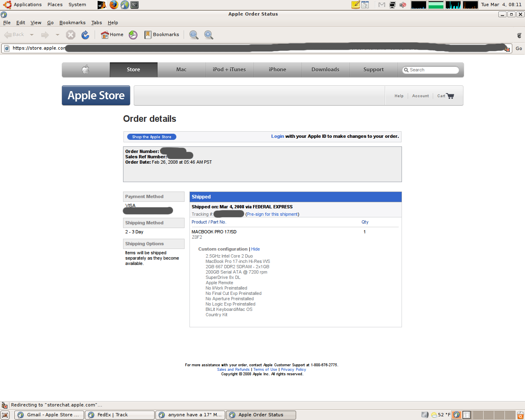Open browsing history with the clock icon

point(133,35)
